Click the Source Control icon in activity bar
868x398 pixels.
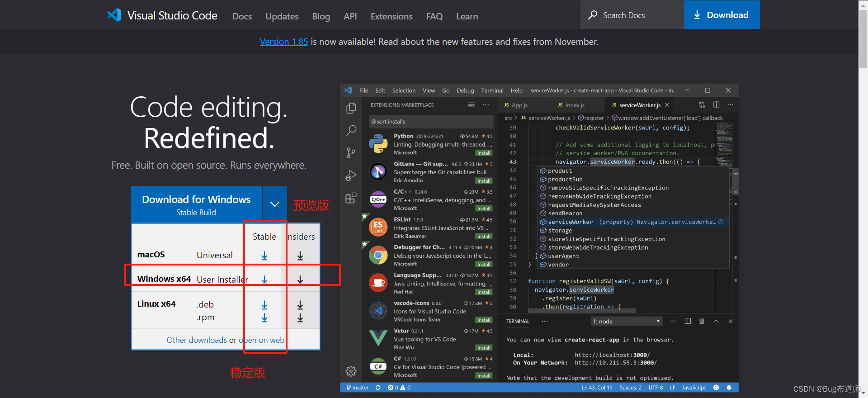click(351, 153)
